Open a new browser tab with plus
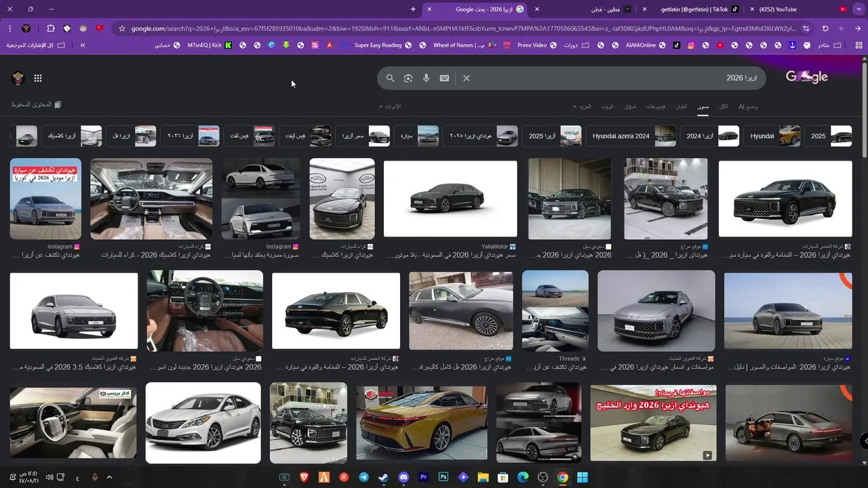The image size is (868, 488). click(413, 9)
